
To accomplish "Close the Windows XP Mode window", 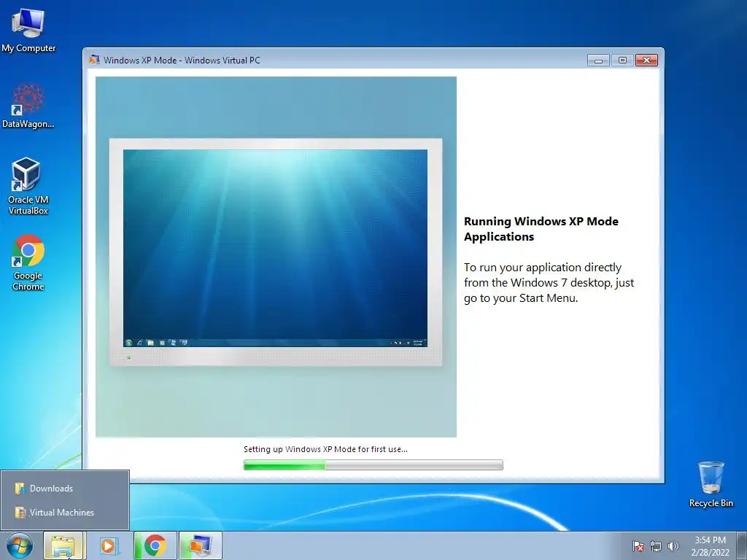I will point(646,60).
